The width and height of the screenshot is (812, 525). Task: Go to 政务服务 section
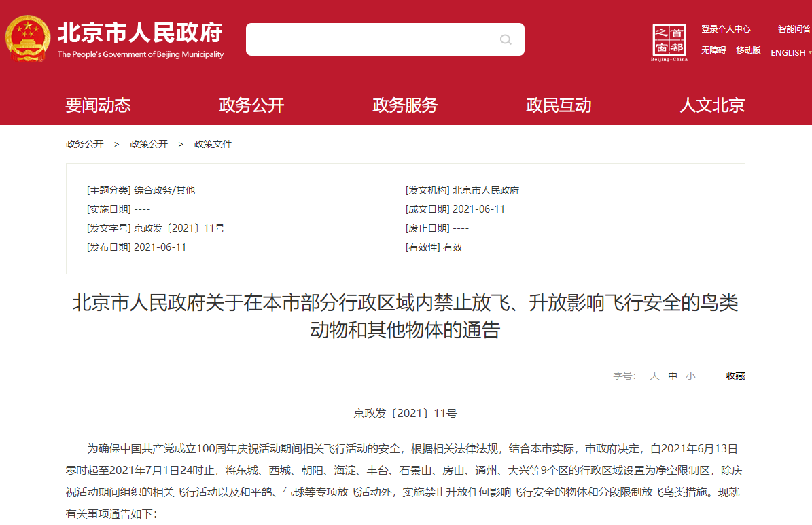point(405,105)
